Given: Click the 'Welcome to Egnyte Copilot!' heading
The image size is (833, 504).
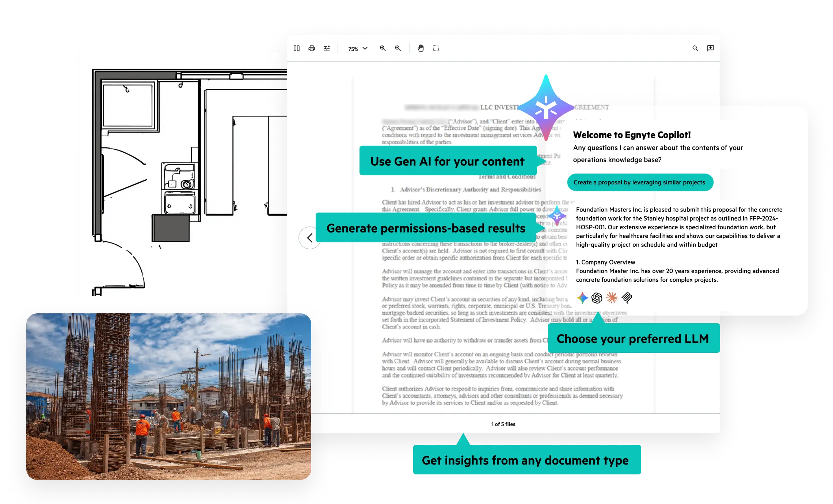Looking at the screenshot, I should 632,134.
